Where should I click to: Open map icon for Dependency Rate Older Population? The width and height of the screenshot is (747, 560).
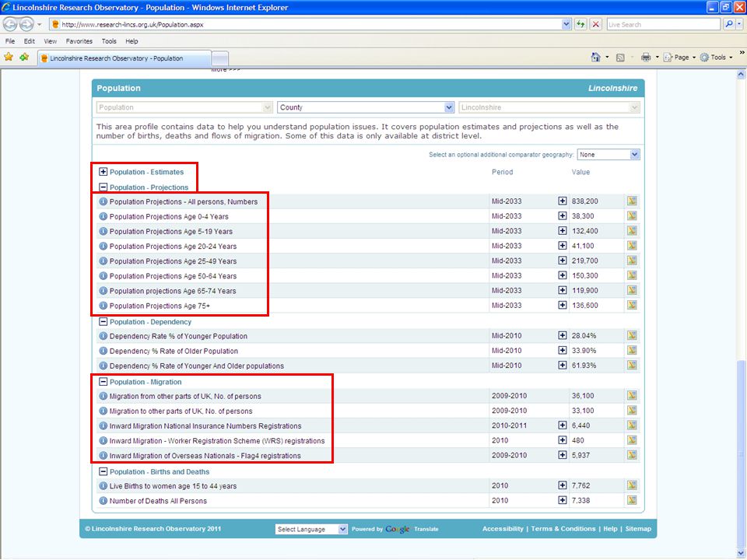coord(632,350)
